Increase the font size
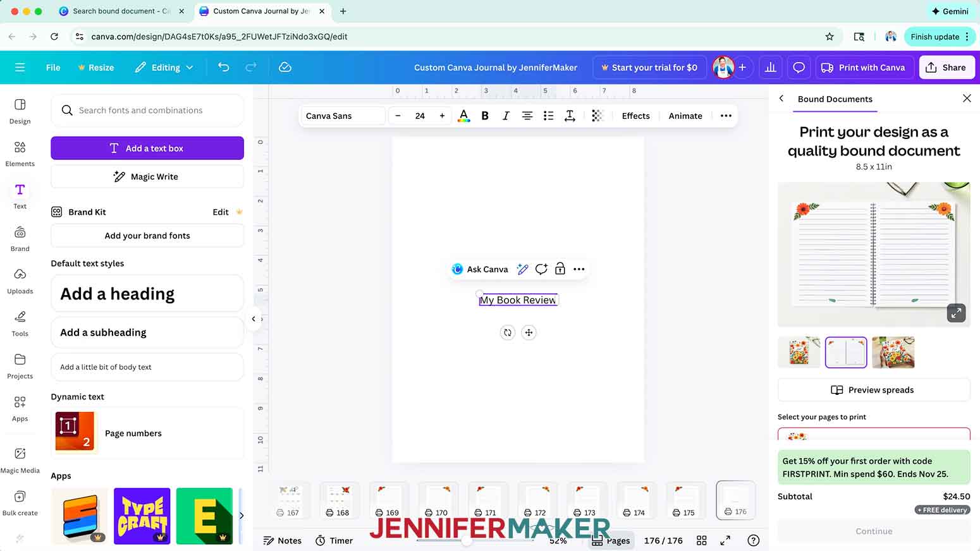This screenshot has width=980, height=551. pyautogui.click(x=442, y=116)
